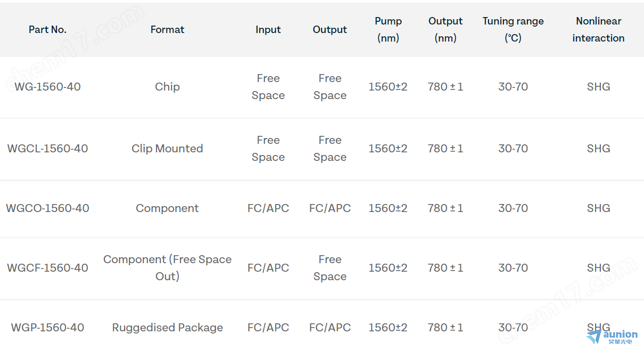Click part number WGCF-1560-40

47,268
